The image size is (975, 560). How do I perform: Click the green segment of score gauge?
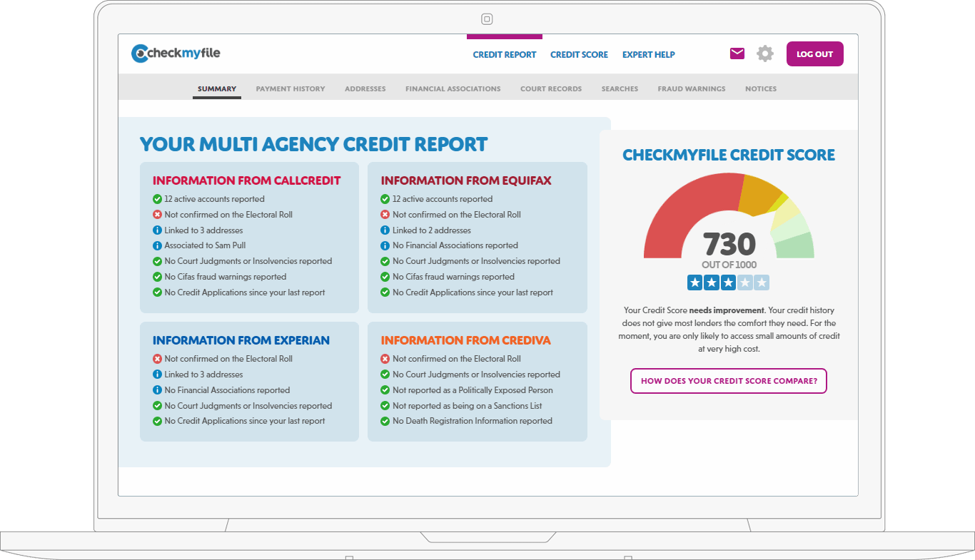(x=796, y=247)
